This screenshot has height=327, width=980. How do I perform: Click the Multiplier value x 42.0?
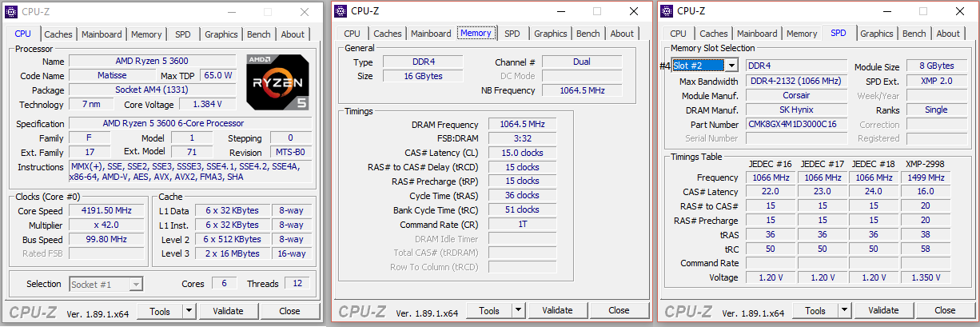[x=108, y=225]
